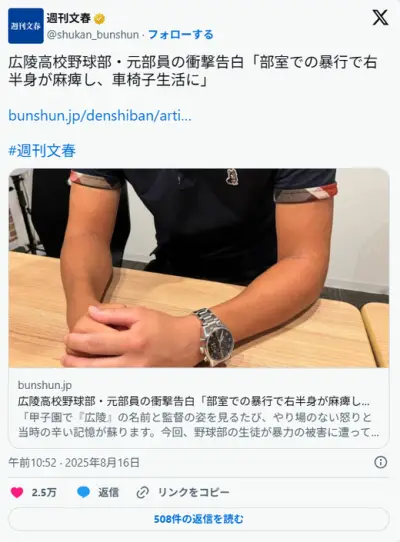Click the 2.5万 like count
Viewport: 400px width, 542px height.
44,493
